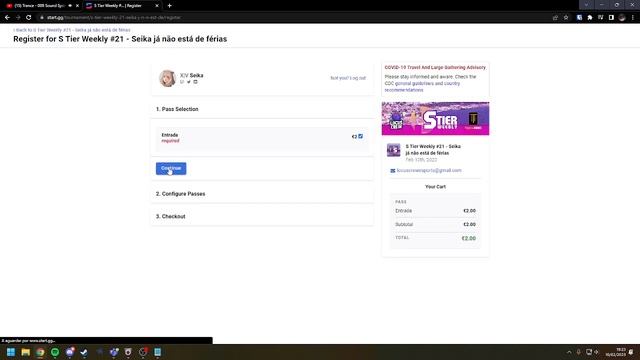Click the cart TOTAL €2.00 amount

[x=469, y=238]
